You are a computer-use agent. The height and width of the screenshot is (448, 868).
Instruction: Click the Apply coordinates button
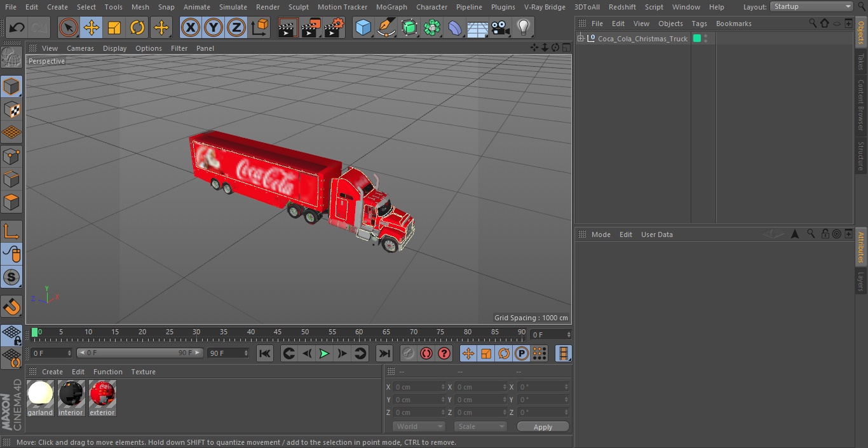click(x=543, y=426)
